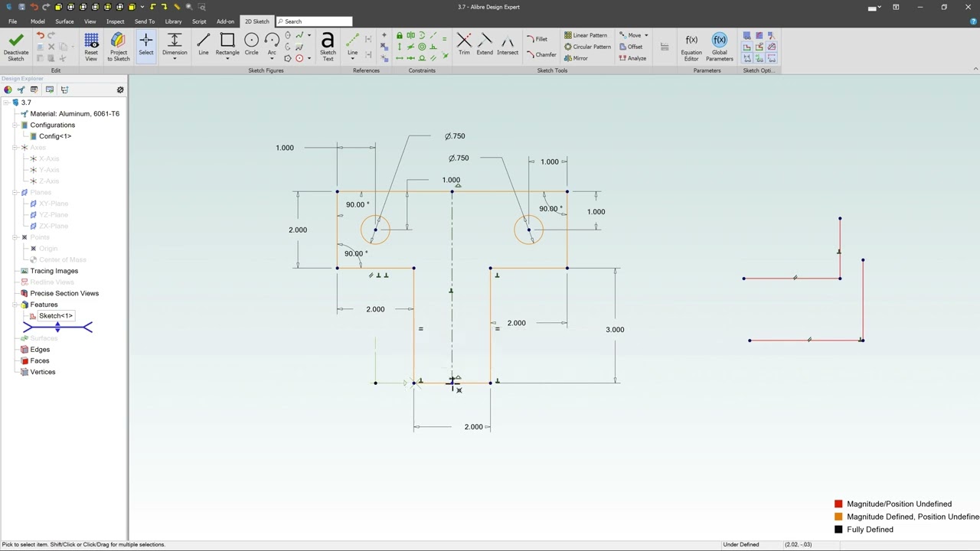Screen dimensions: 980x551
Task: Open the reference Line dropdown arrow
Action: (x=352, y=60)
